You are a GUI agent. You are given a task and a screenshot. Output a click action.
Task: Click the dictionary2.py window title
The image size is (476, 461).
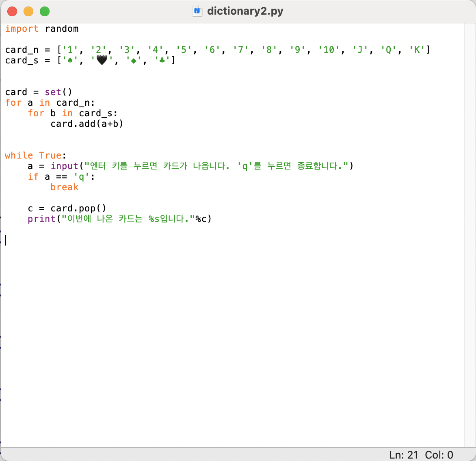point(245,11)
